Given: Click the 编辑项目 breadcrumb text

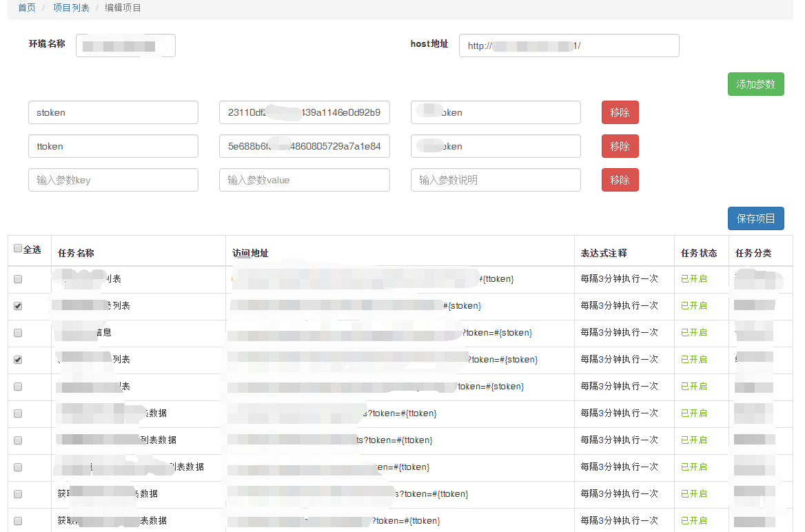Looking at the screenshot, I should pos(123,8).
